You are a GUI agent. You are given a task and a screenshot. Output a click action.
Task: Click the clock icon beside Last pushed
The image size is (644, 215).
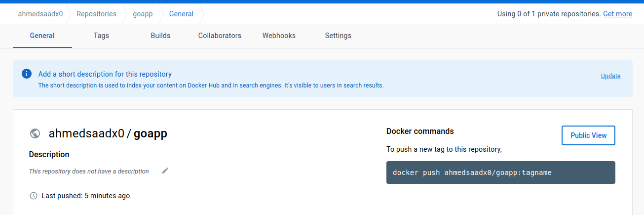click(x=34, y=196)
